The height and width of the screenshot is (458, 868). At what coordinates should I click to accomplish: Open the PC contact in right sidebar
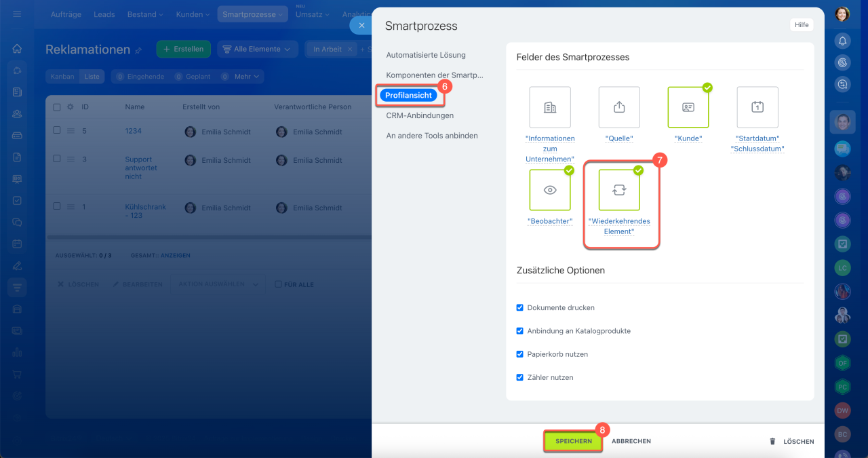tap(842, 386)
